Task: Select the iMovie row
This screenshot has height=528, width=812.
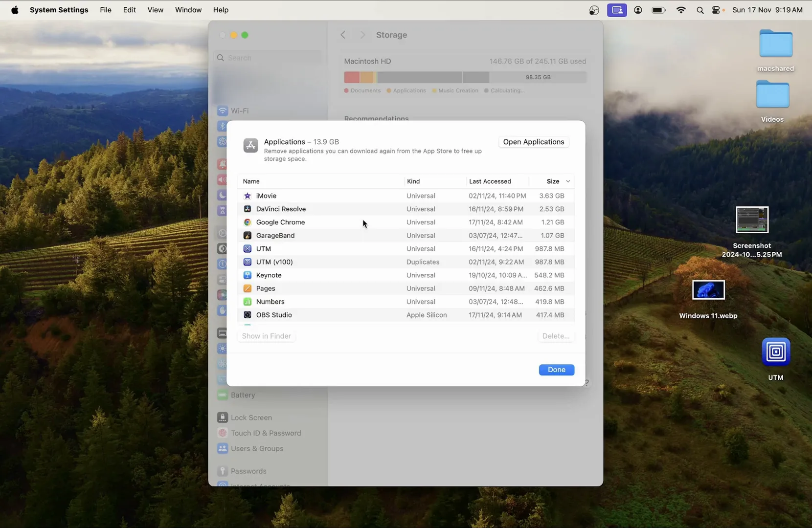Action: 406,196
